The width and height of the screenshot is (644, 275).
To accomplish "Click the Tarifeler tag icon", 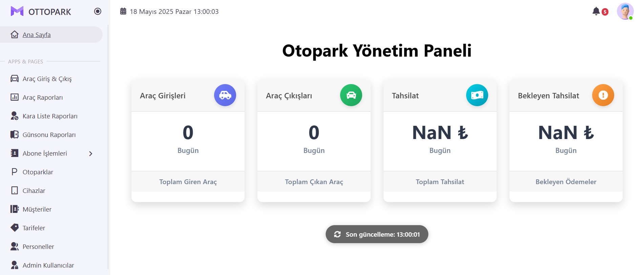I will coord(14,228).
